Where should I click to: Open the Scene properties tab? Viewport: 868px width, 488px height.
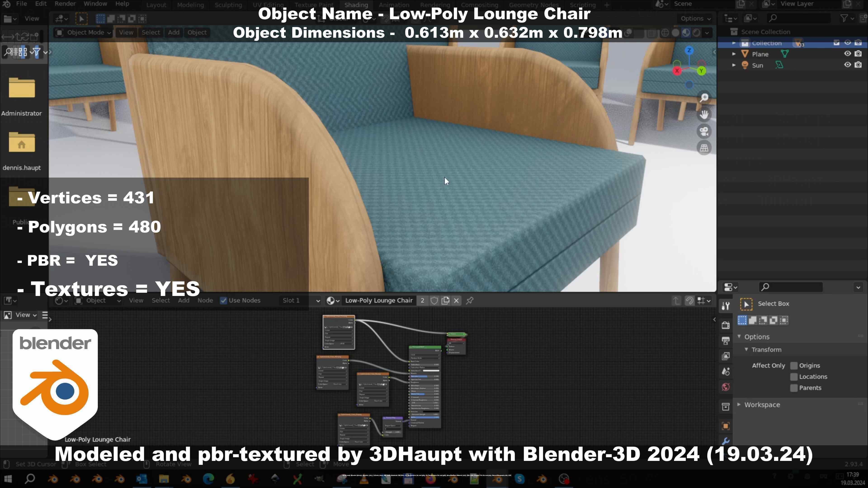coord(725,371)
